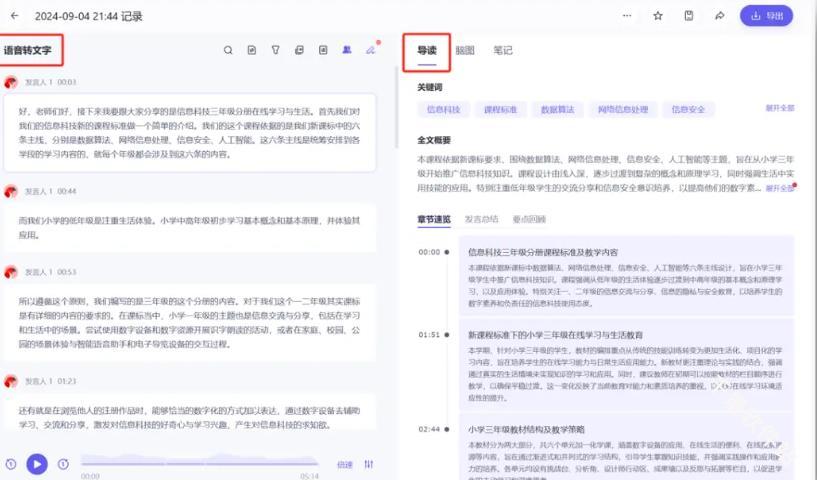817x480 pixels.
Task: Click the pen edit icon with red dot
Action: click(x=371, y=50)
